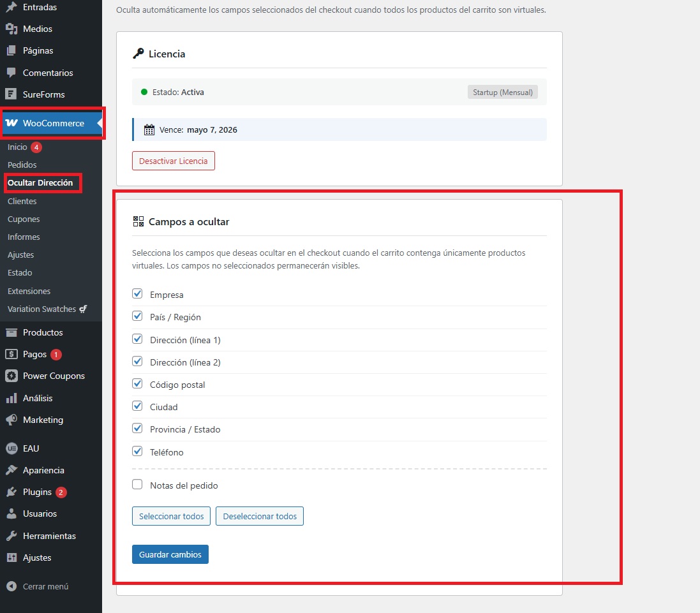This screenshot has height=613, width=700.
Task: Click the Apariencia brush icon
Action: pos(11,470)
